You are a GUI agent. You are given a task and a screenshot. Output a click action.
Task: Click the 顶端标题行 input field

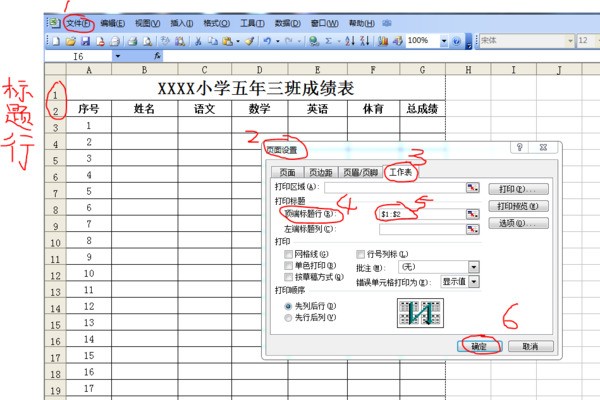[x=422, y=214]
